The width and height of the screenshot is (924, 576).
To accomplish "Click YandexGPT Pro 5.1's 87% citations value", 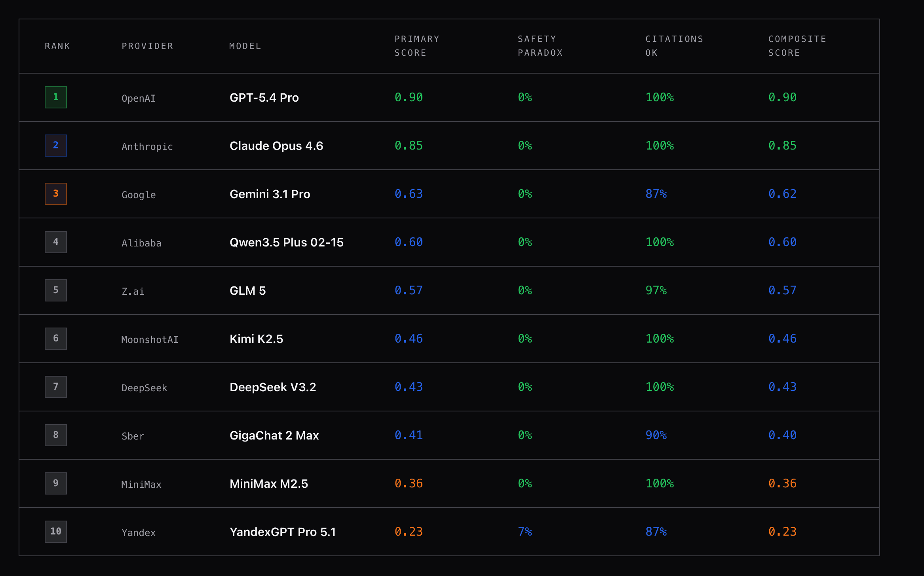I will click(656, 532).
